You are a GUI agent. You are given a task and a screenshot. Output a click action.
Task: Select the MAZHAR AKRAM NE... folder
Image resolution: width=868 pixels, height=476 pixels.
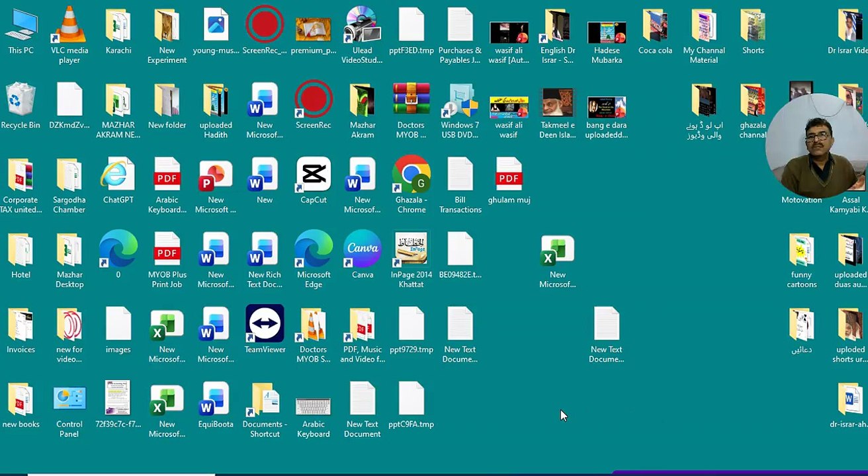pos(118,111)
